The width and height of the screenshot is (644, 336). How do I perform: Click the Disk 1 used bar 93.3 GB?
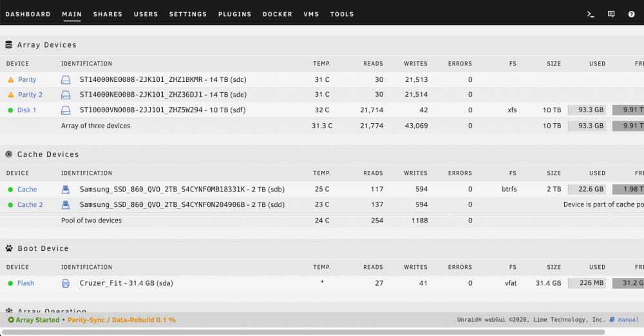[x=587, y=110]
